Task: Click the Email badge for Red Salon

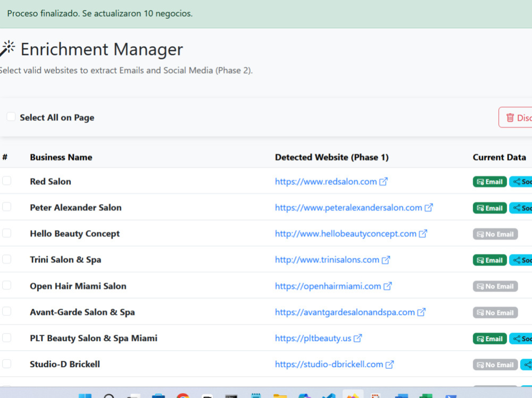Action: point(489,182)
